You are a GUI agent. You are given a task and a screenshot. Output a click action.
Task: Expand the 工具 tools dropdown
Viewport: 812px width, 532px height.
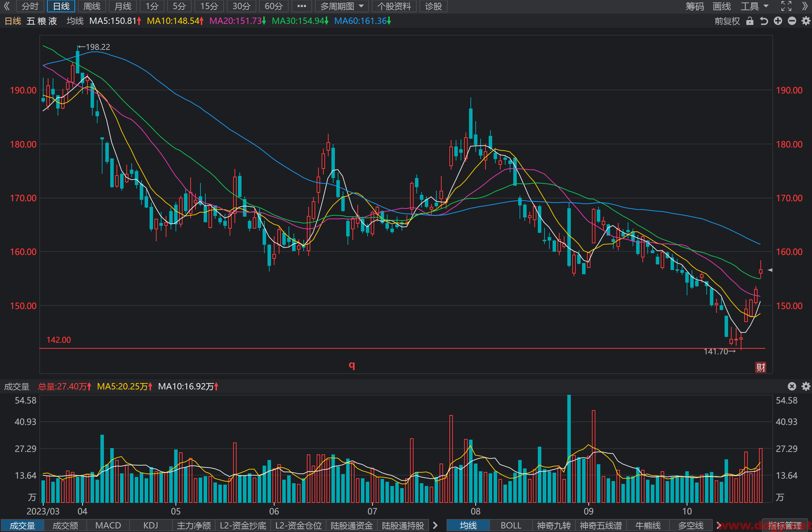755,6
